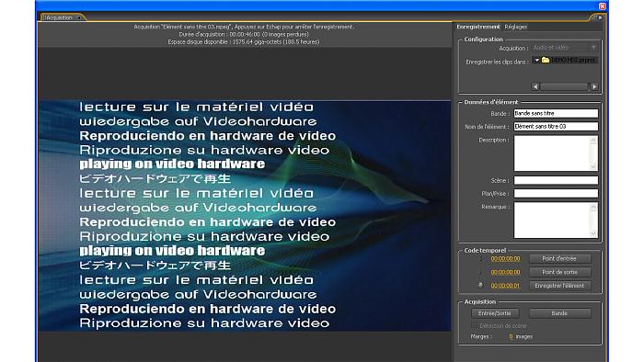Viewport: 644px width, 362px height.
Task: Click the Point d'entrée button
Action: click(x=559, y=259)
